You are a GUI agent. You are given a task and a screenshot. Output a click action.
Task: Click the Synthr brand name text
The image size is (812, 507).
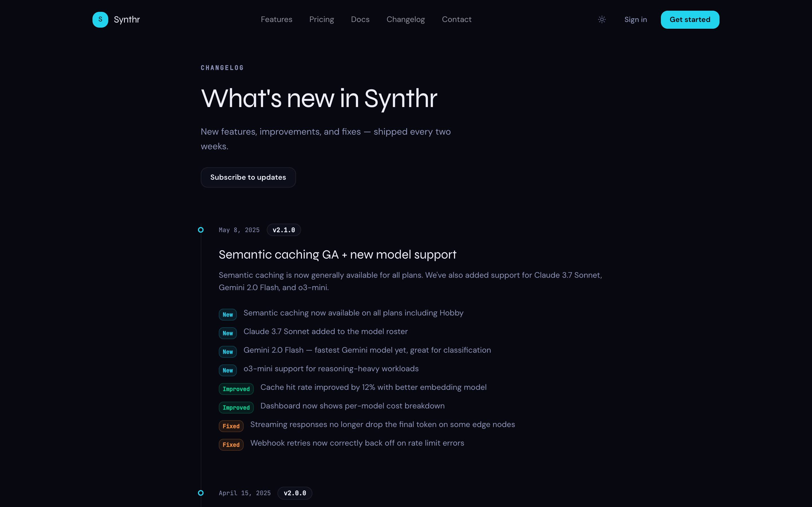point(127,19)
